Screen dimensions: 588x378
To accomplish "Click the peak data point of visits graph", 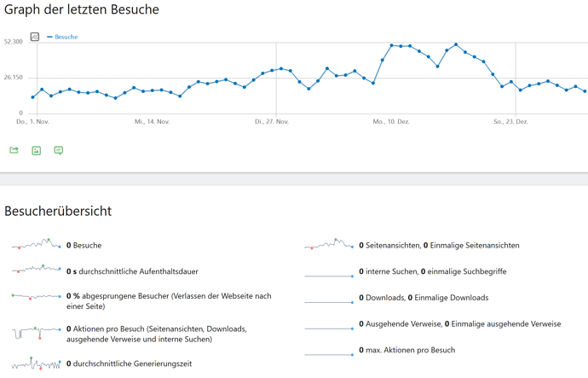I will (x=456, y=44).
